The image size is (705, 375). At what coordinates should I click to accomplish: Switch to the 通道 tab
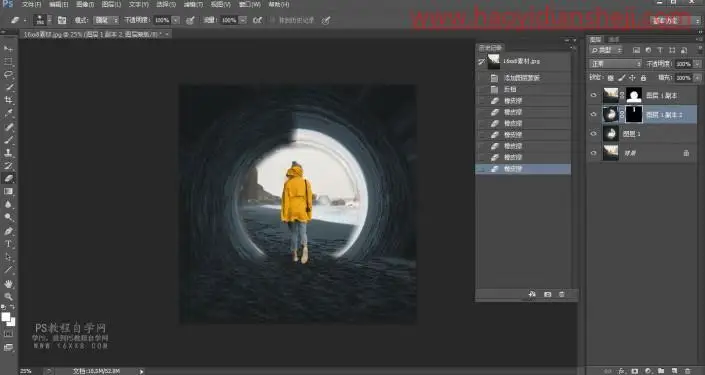pos(613,40)
